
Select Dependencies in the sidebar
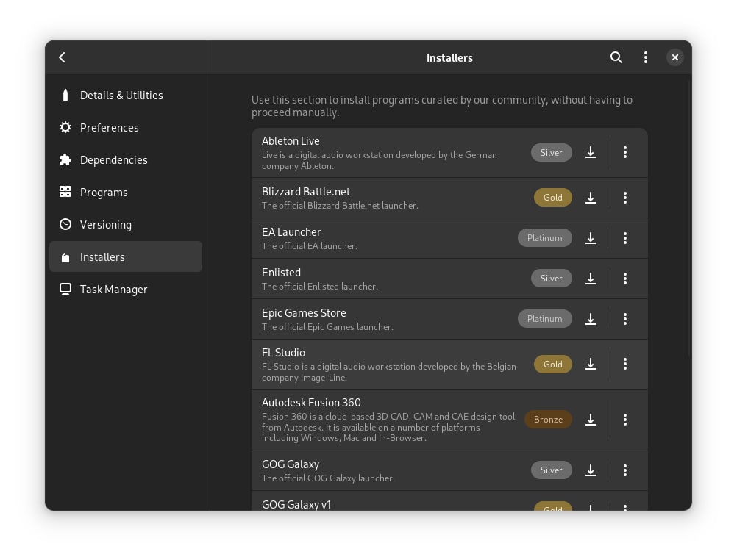113,160
